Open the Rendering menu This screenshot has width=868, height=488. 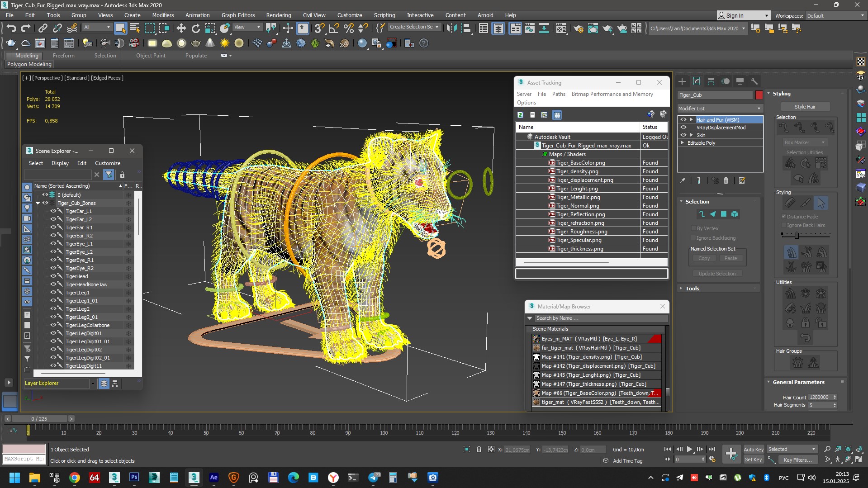click(279, 15)
